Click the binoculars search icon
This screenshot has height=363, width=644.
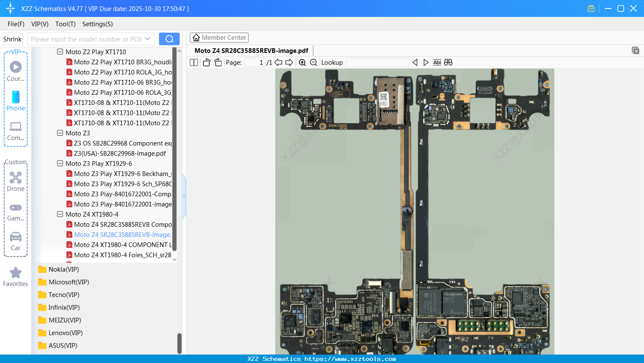point(448,63)
